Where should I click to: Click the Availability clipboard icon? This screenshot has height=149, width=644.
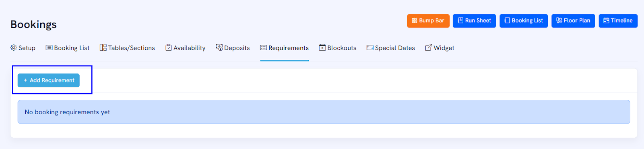(169, 48)
